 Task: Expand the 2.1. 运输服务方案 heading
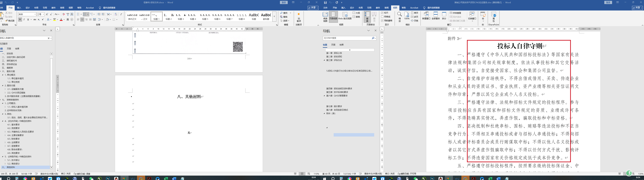[5, 89]
